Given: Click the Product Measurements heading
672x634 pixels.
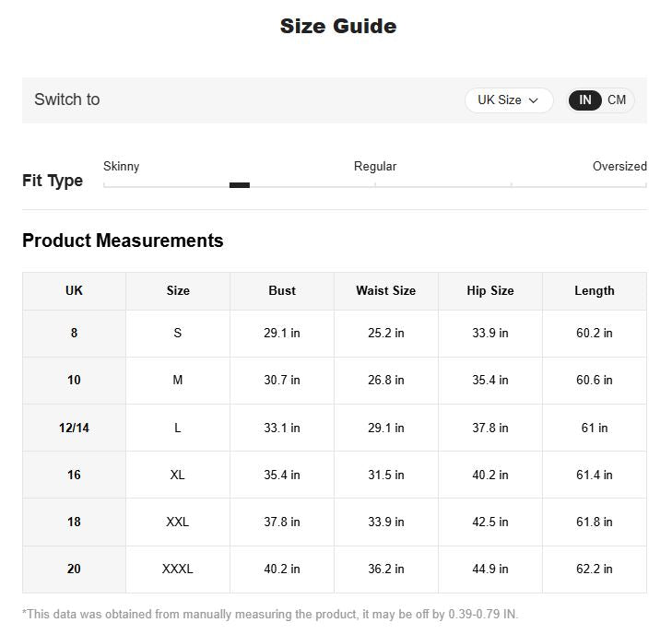Looking at the screenshot, I should coord(123,241).
